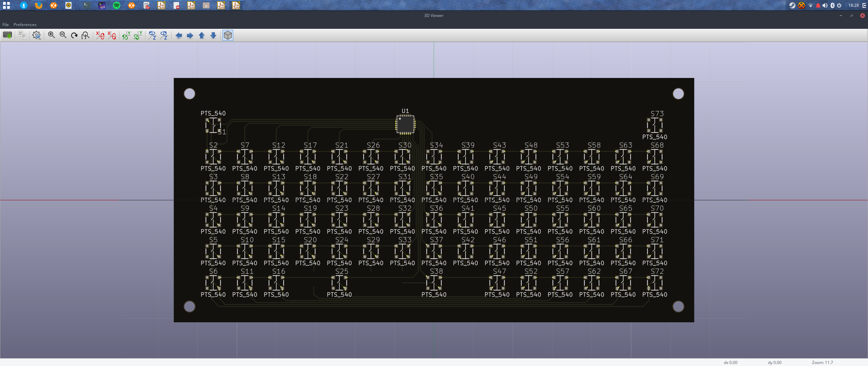Click the S1 switch label

[222, 132]
